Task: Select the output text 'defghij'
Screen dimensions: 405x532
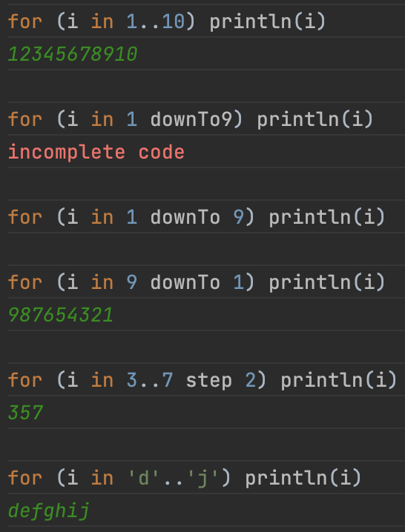Action: click(49, 511)
